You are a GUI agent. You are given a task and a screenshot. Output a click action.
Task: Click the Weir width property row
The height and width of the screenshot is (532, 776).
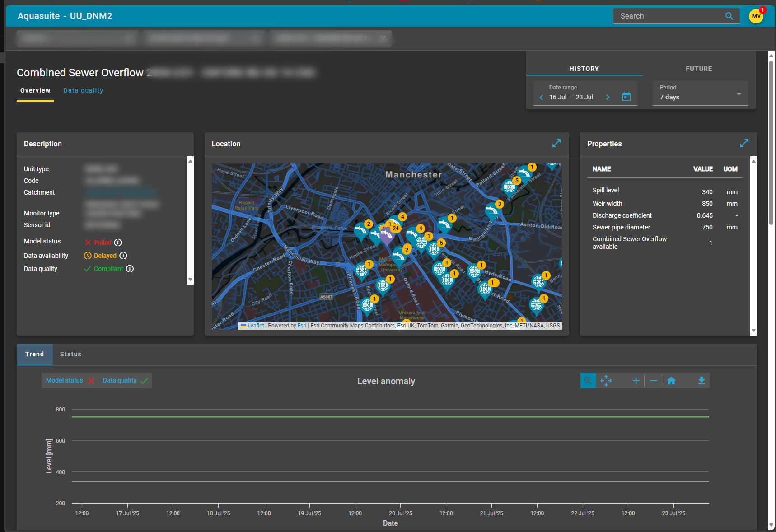[x=665, y=204]
